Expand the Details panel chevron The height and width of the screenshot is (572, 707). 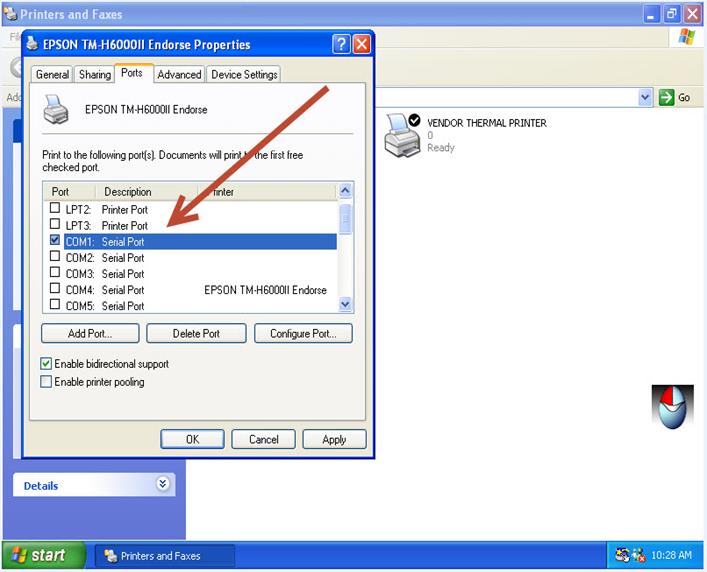pos(163,484)
